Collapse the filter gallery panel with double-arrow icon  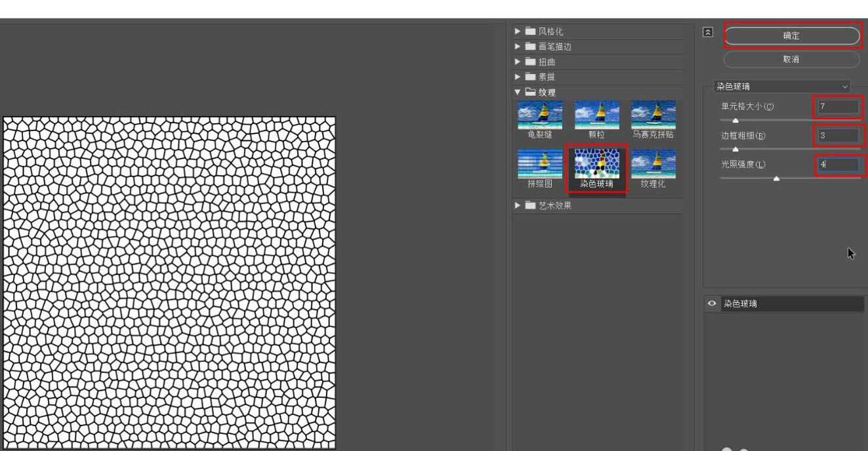pos(707,31)
